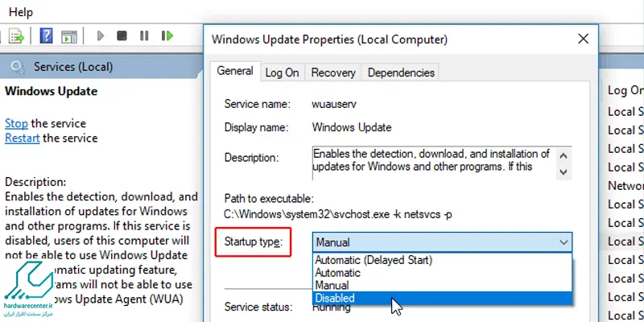This screenshot has width=644, height=322.
Task: Expand the Startup type combo box arrow
Action: click(563, 242)
